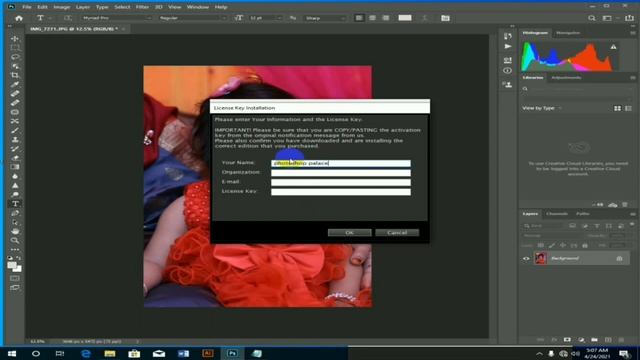Screen dimensions: 640x360
Task: Click Cancel in License Key dialog
Action: [x=397, y=232]
